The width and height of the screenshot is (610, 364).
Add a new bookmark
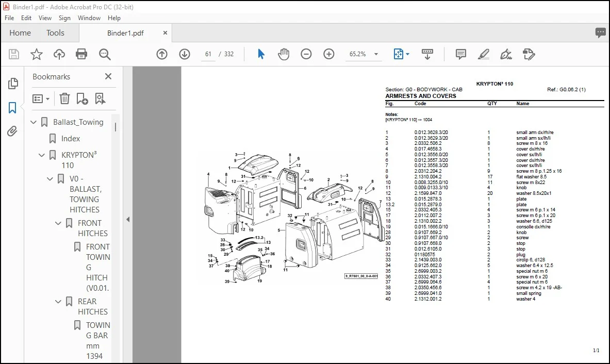click(x=82, y=99)
